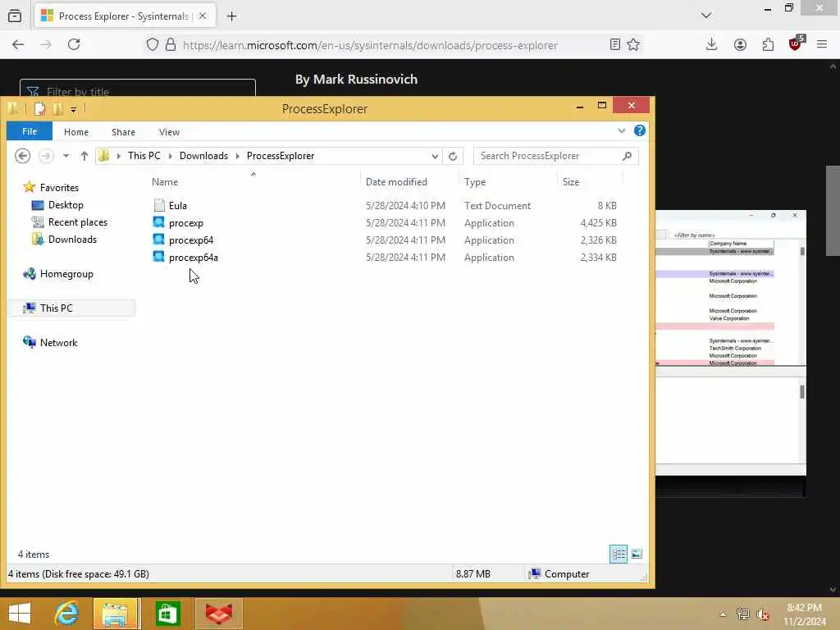Reload the Firefox page
The height and width of the screenshot is (630, 840).
point(74,44)
